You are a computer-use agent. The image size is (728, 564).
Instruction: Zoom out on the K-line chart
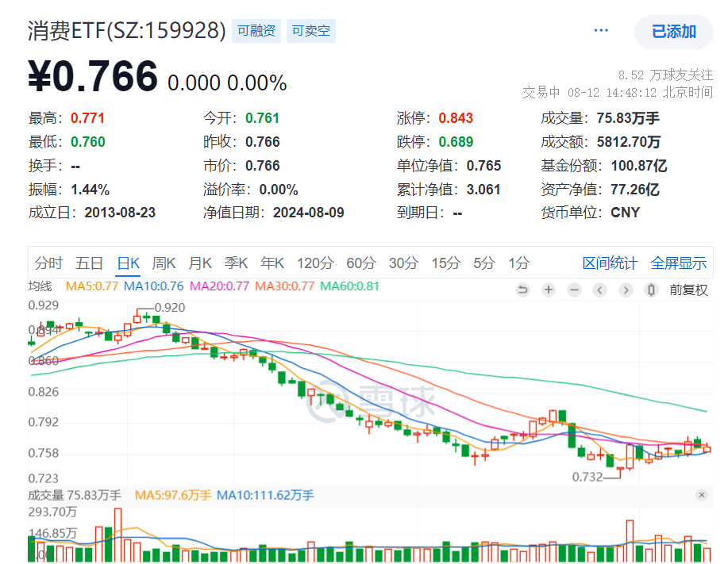[573, 290]
